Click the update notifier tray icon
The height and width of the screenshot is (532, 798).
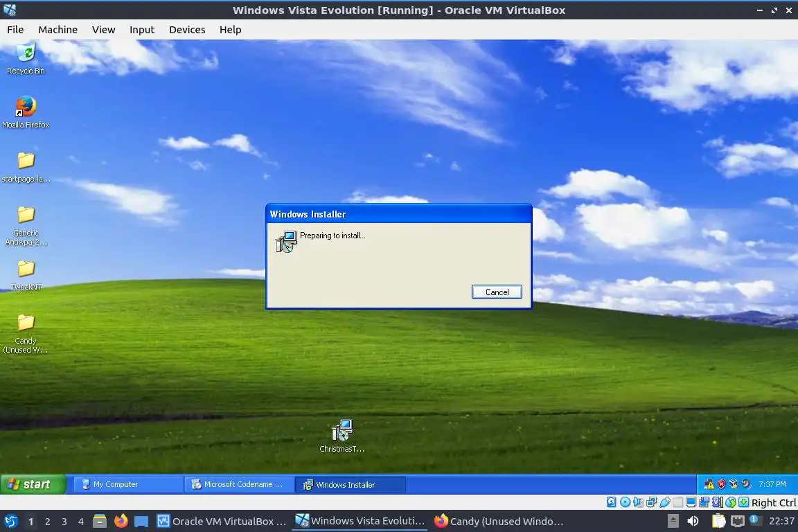755,520
